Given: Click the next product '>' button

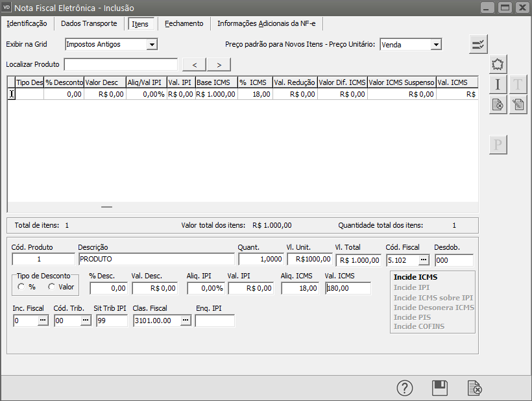Looking at the screenshot, I should [x=219, y=64].
